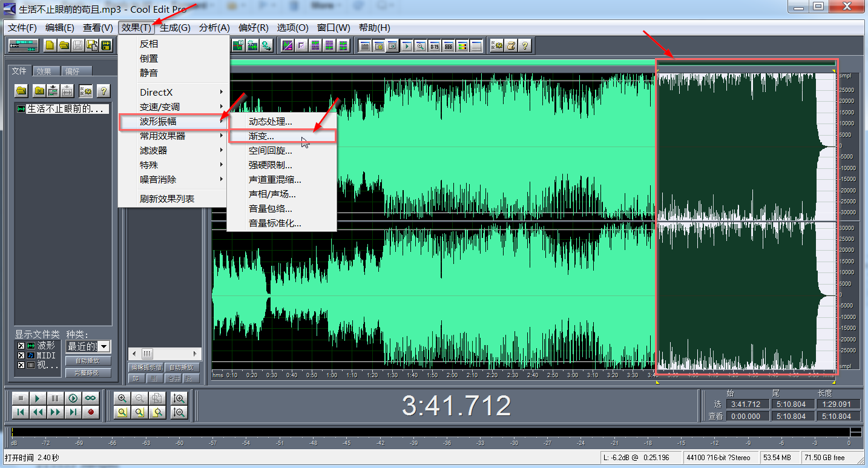Click the red Record button
Viewport: 868px width, 468px height.
pos(91,412)
